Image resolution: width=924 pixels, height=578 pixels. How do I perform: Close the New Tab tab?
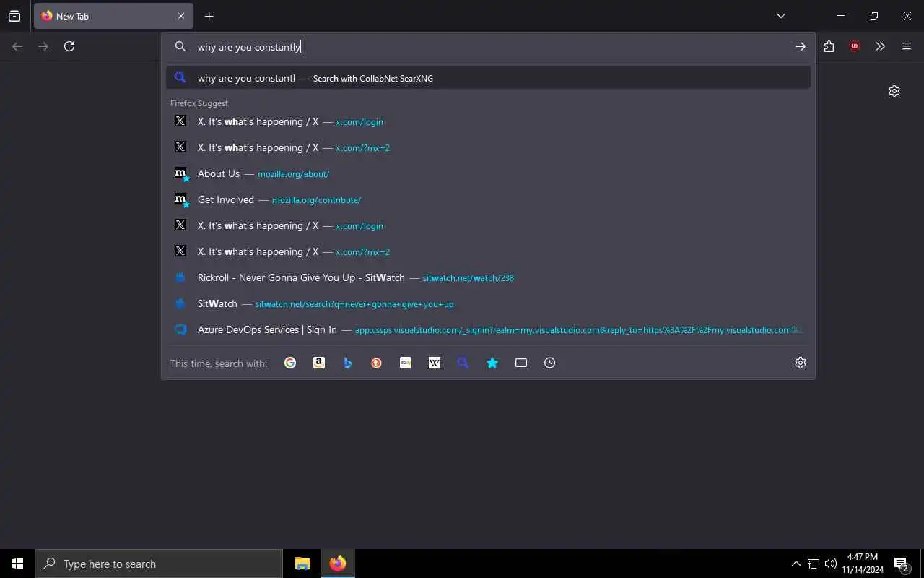click(181, 16)
